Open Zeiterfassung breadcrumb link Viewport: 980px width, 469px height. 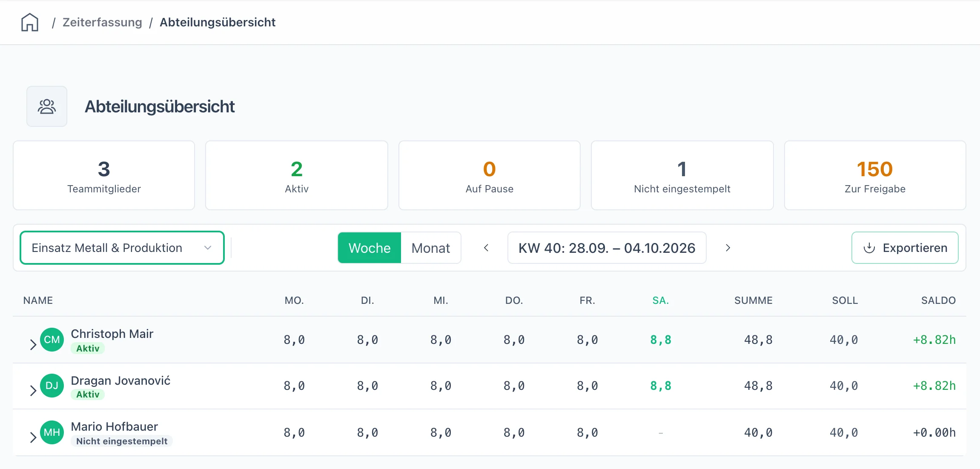coord(102,22)
